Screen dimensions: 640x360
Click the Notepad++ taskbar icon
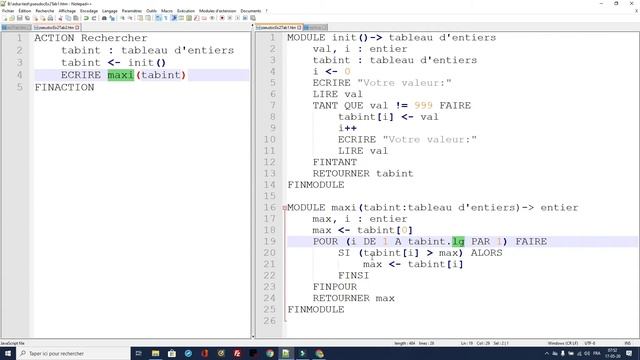[x=286, y=353]
